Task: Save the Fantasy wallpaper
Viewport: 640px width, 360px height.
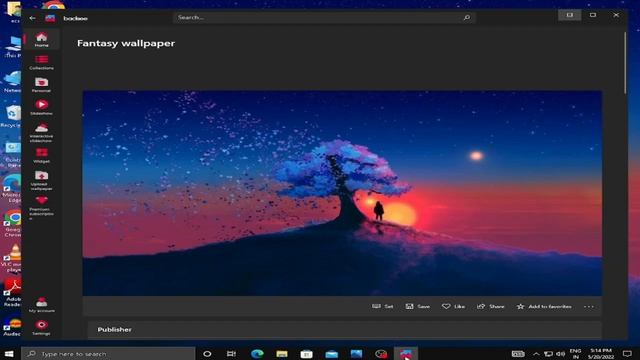Action: pyautogui.click(x=417, y=306)
